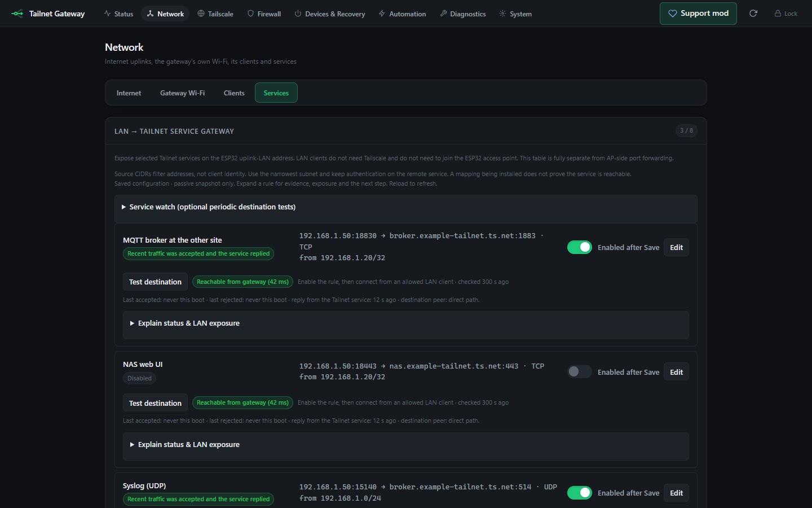Click the Disabled badge under NAS web UI
Viewport: 812px width, 508px height.
pos(139,378)
